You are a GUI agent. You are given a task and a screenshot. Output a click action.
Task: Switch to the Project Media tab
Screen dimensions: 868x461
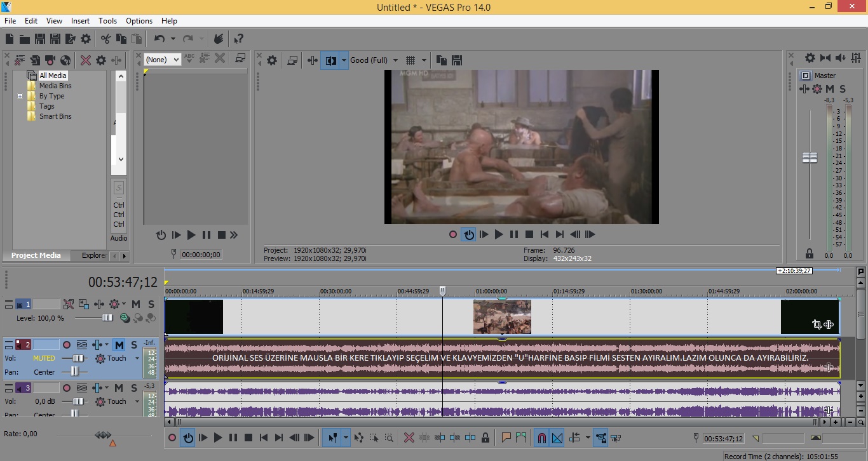click(36, 255)
